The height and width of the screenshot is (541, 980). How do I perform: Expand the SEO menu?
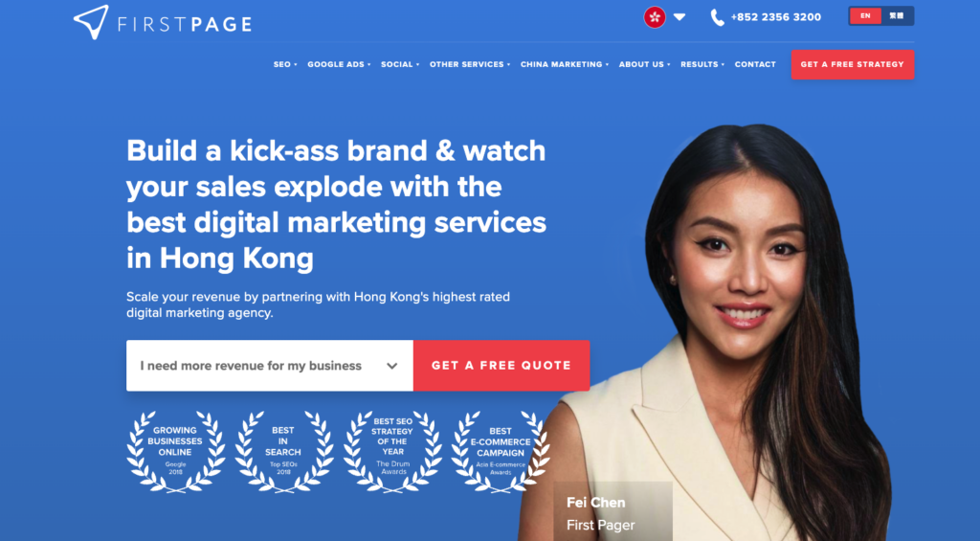[285, 64]
